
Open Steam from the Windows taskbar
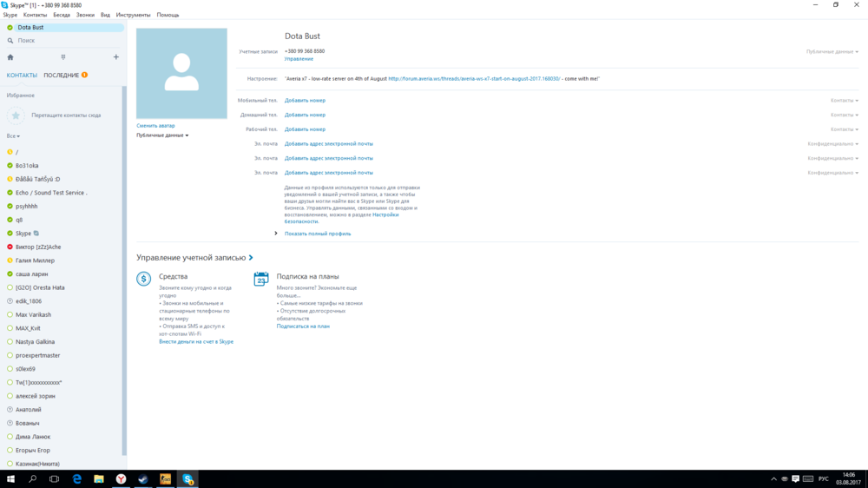143,478
